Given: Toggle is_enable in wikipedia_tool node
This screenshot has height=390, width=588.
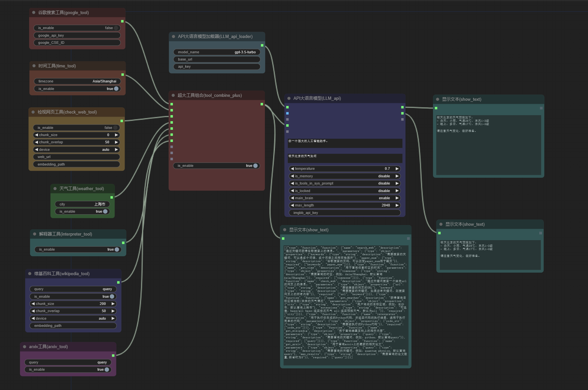Looking at the screenshot, I should coord(73,296).
